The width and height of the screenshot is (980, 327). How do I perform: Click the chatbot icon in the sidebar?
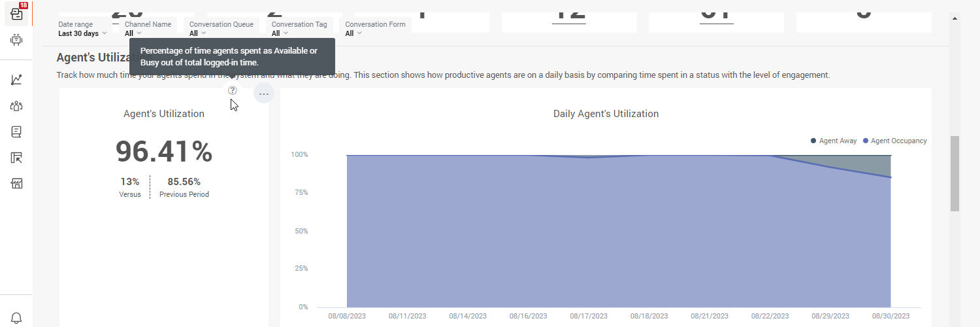tap(16, 40)
